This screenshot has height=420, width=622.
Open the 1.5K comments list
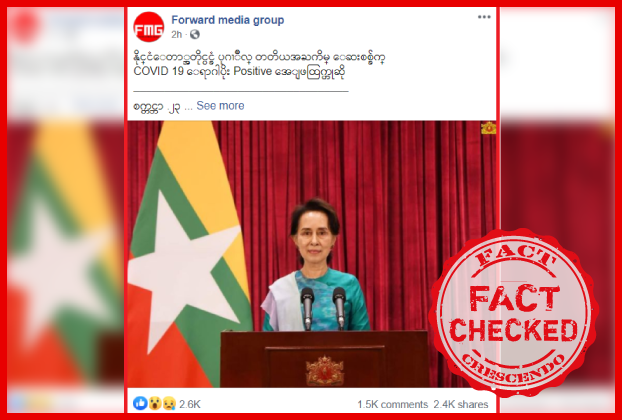click(392, 404)
